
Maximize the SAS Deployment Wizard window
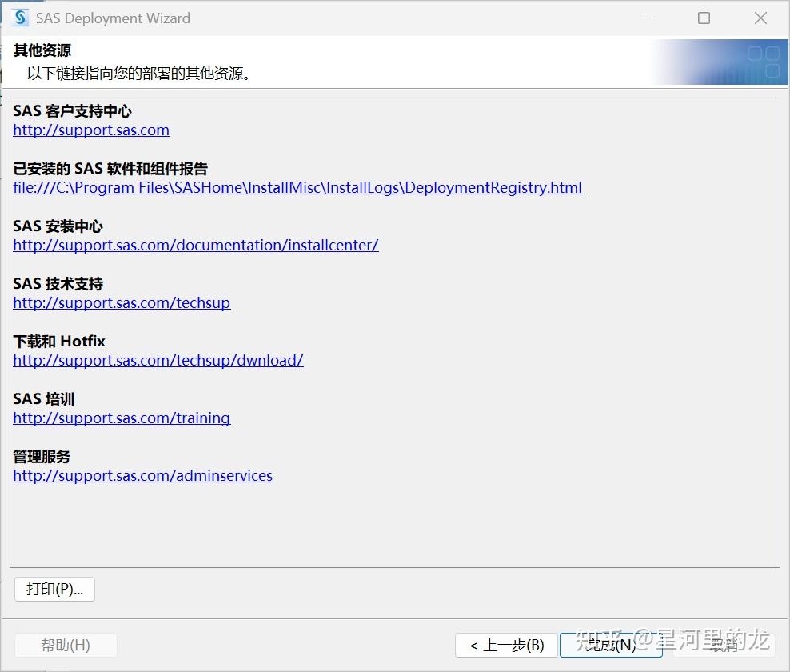(704, 18)
